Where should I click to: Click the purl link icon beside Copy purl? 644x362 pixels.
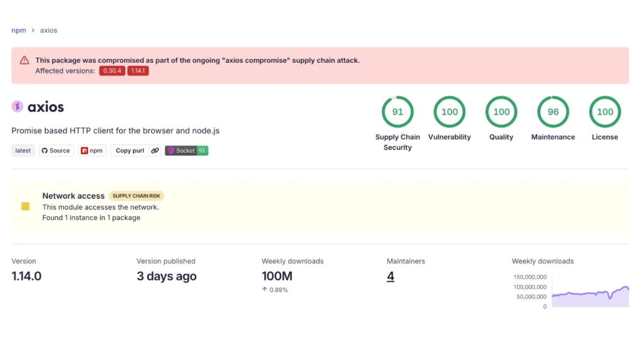pos(155,150)
